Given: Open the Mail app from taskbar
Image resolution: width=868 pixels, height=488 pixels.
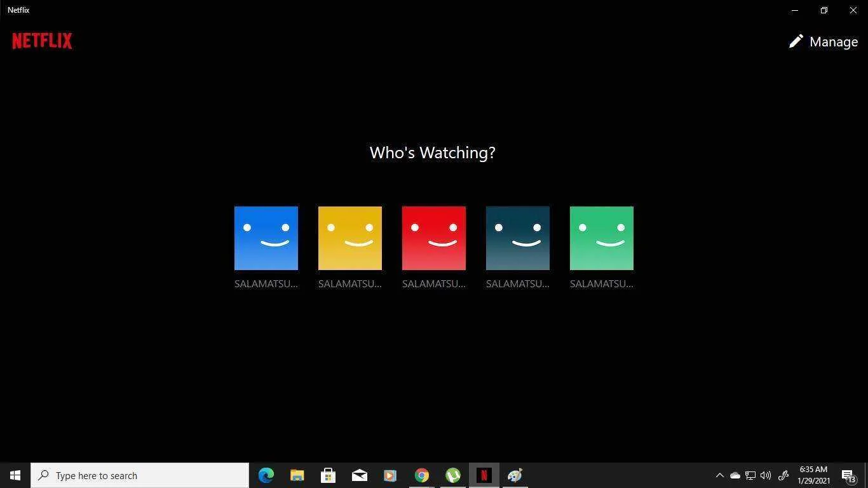Looking at the screenshot, I should click(359, 475).
